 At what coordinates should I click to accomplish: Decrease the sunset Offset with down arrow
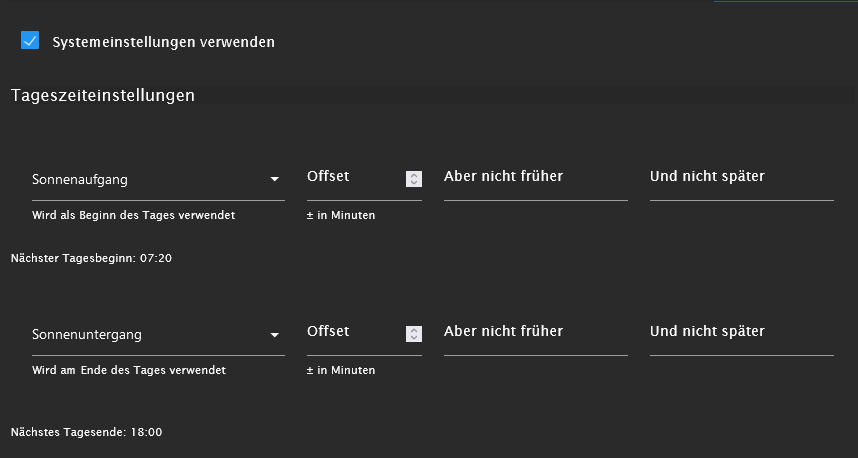click(414, 338)
